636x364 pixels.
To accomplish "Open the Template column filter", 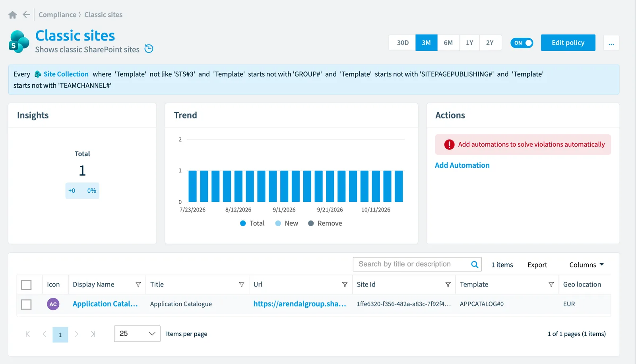I will (551, 285).
